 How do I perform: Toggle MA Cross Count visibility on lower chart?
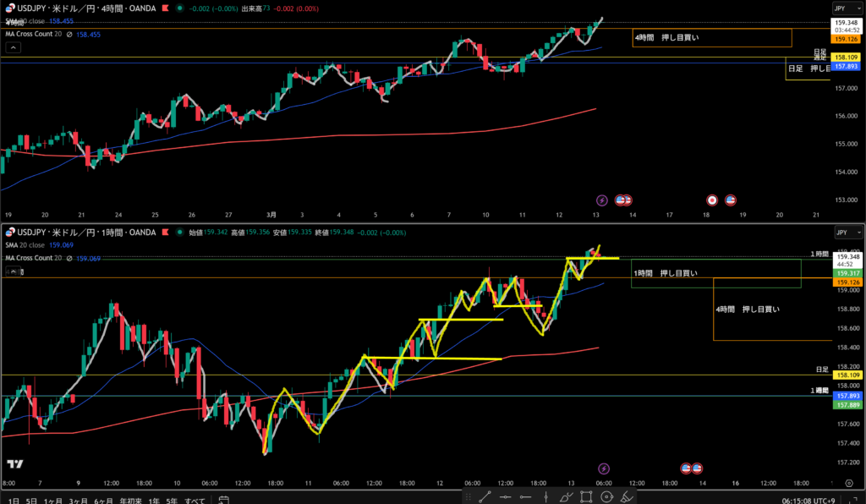[x=69, y=259]
